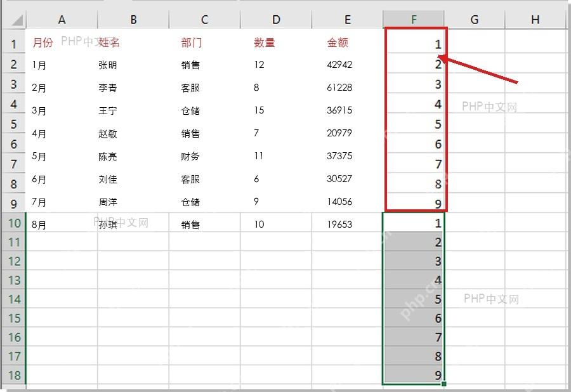Select quantity 15 in 王宁's row
The height and width of the screenshot is (392, 571).
tap(259, 110)
